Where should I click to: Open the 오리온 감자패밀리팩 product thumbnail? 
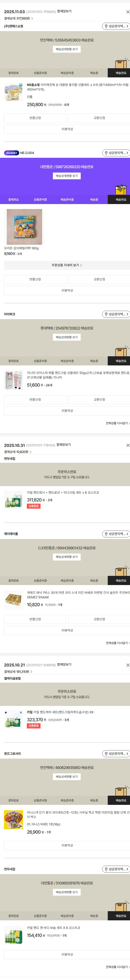coord(24,227)
